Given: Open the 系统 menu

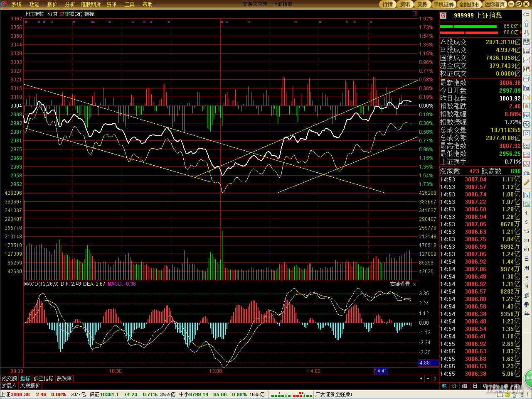Looking at the screenshot, I should click(x=17, y=4).
